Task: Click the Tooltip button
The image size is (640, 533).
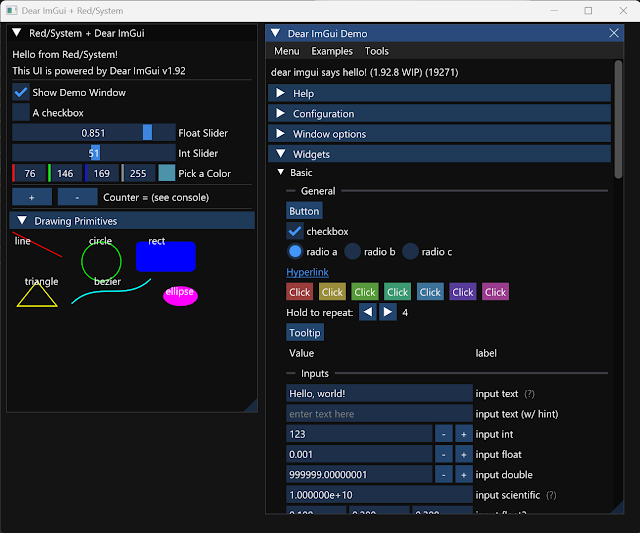Action: click(305, 333)
